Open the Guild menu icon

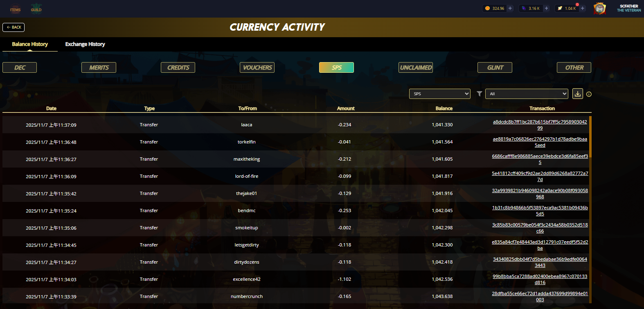pos(36,9)
